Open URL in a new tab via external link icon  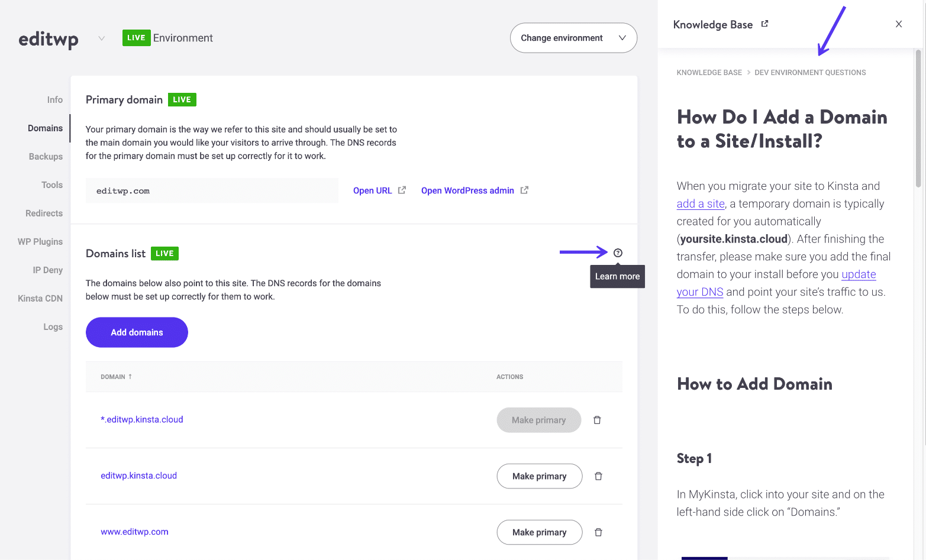(402, 190)
